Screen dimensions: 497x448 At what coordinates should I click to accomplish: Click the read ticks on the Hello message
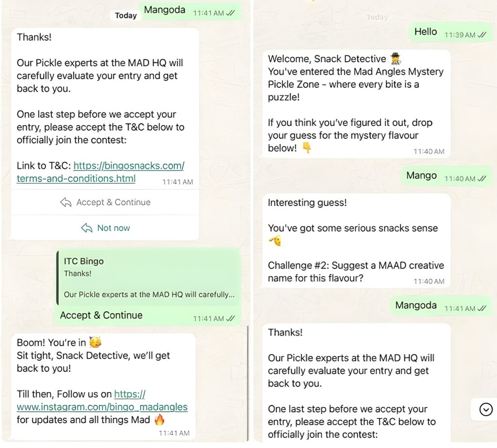click(481, 35)
